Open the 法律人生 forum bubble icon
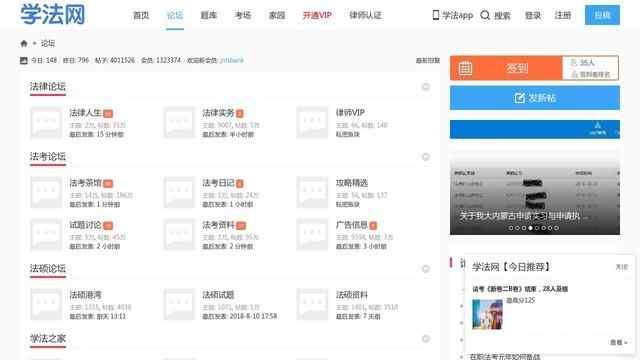640x360 pixels. pyautogui.click(x=46, y=122)
